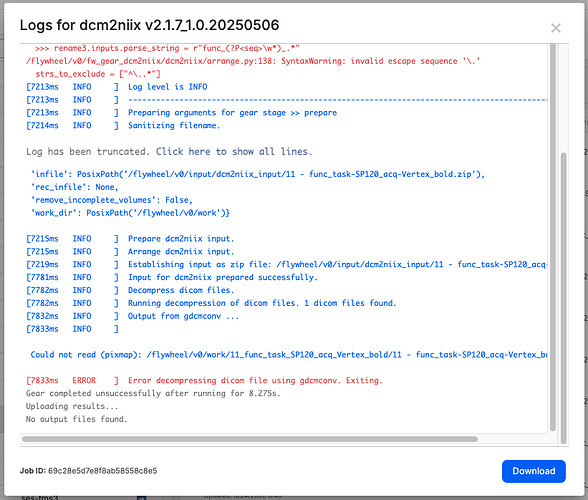Select the "'infile': PosixPath" line
This screenshot has height=500, width=588.
(258, 174)
